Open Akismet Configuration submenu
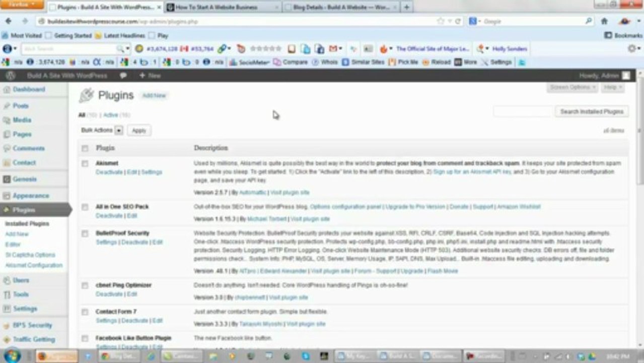Screen dimensions: 644x363 pos(34,265)
